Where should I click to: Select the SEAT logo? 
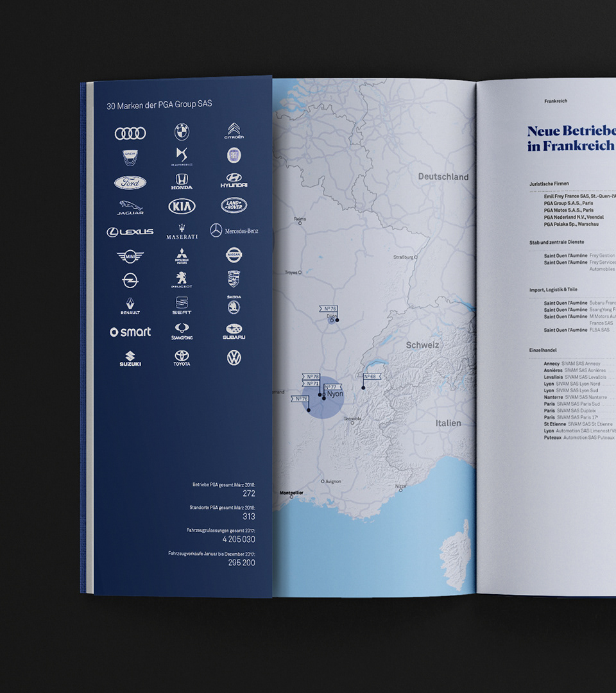pyautogui.click(x=182, y=305)
